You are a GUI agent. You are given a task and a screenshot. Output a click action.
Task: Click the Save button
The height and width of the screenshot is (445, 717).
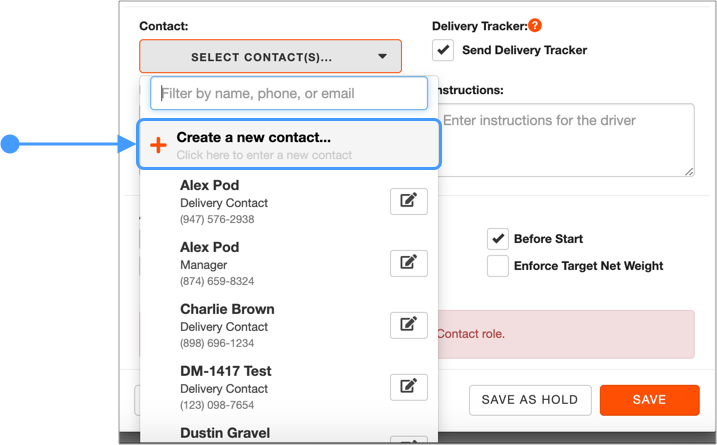[649, 400]
